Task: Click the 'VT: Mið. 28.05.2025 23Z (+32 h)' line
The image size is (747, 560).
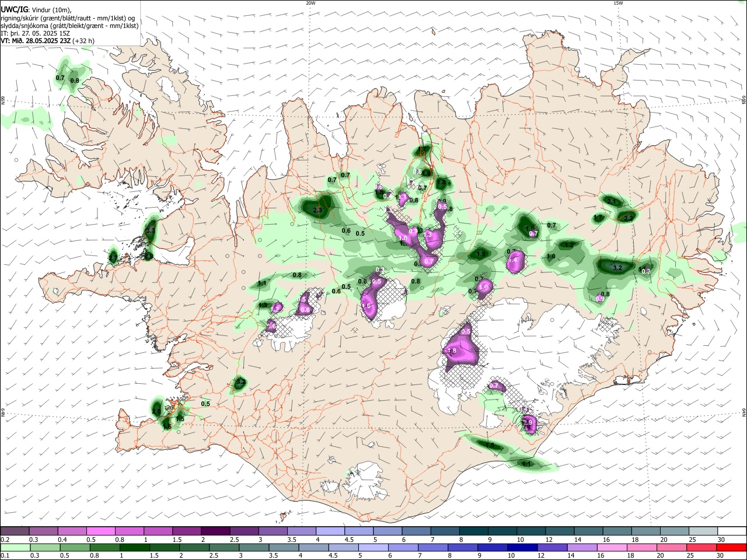Action: [47, 41]
